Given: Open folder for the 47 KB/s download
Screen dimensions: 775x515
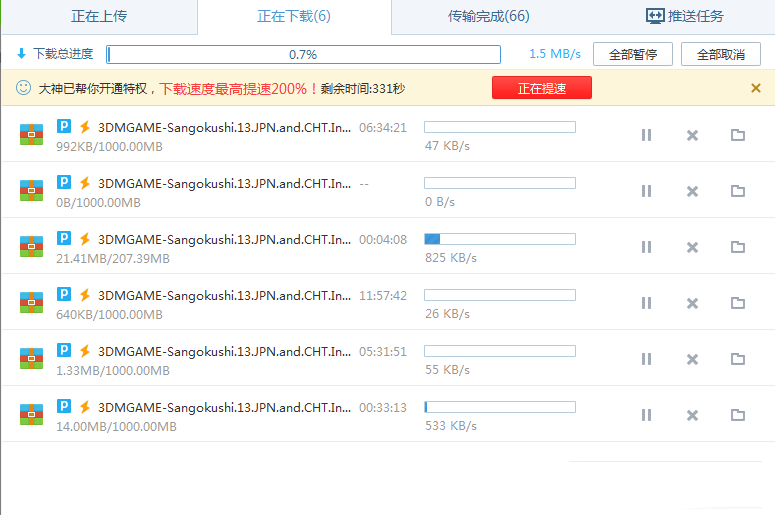Looking at the screenshot, I should point(737,134).
